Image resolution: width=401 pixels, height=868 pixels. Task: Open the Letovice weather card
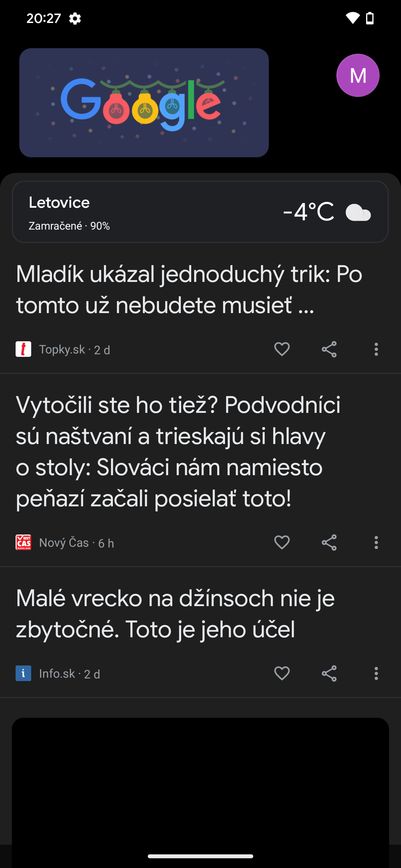point(149,212)
